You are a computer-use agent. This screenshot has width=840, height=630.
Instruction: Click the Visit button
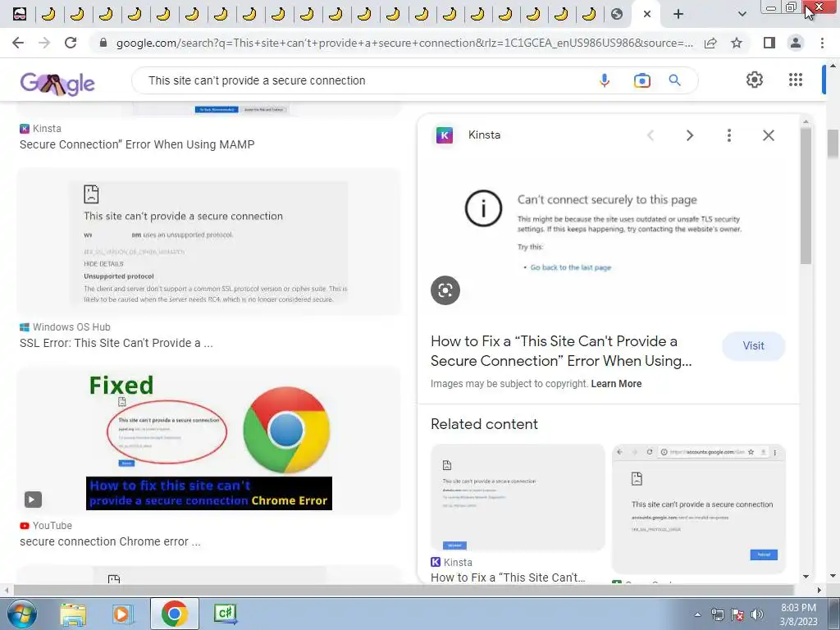pyautogui.click(x=753, y=346)
